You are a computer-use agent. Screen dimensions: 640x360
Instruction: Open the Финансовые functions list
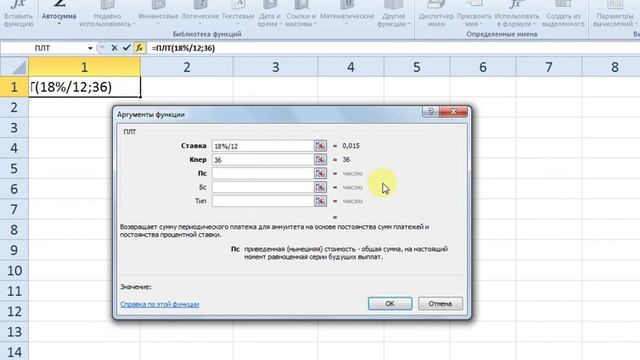tap(158, 13)
